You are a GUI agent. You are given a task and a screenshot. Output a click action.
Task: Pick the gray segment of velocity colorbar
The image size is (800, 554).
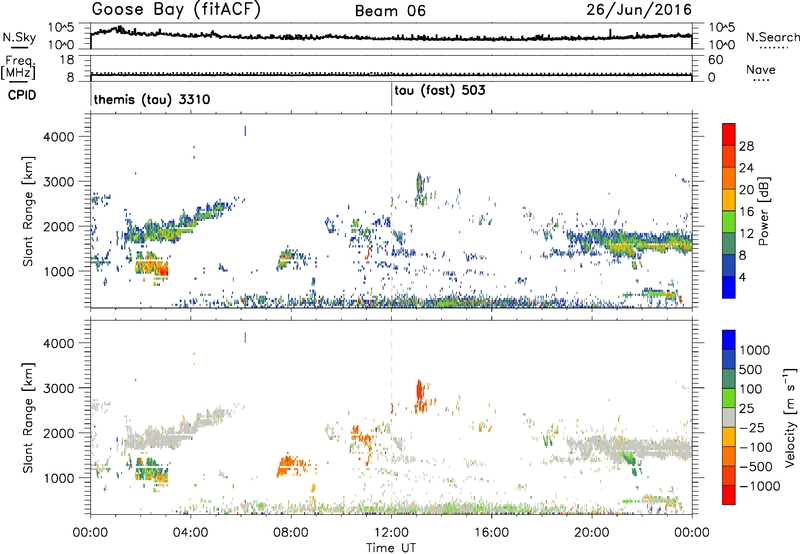coord(729,417)
